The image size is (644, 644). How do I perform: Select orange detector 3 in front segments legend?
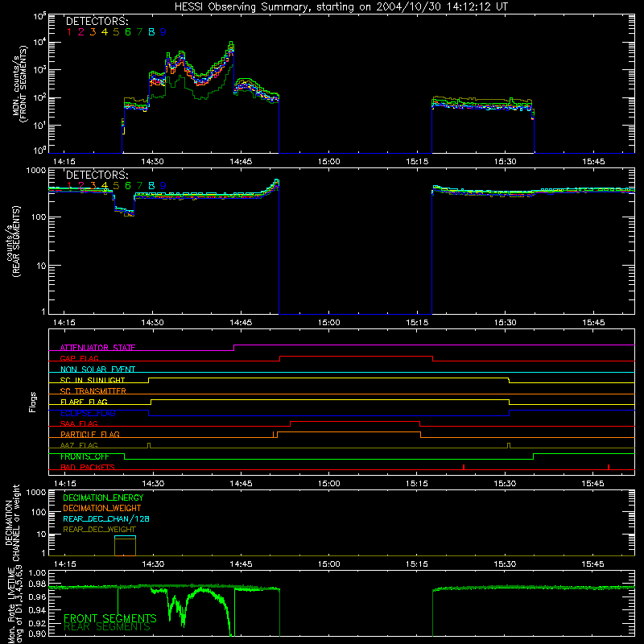[93, 32]
